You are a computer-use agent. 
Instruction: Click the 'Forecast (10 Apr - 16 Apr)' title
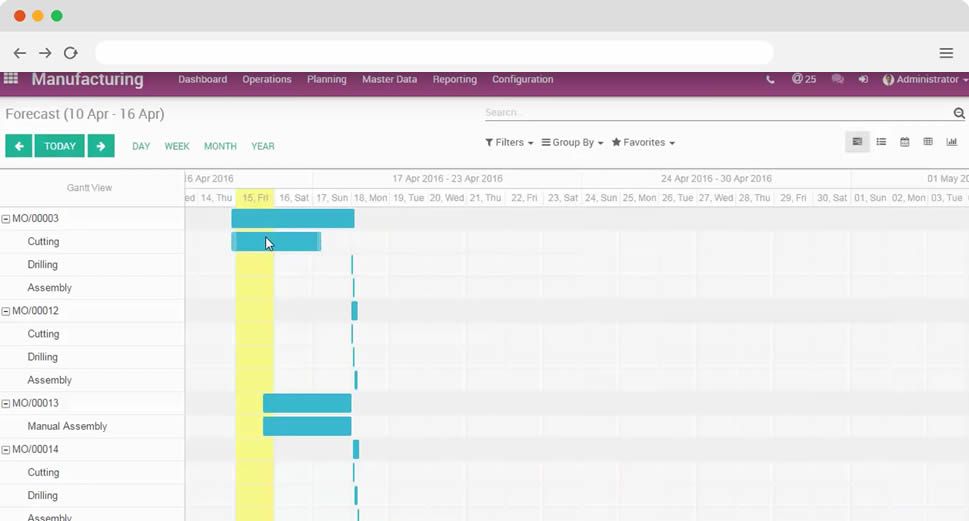[x=85, y=114]
